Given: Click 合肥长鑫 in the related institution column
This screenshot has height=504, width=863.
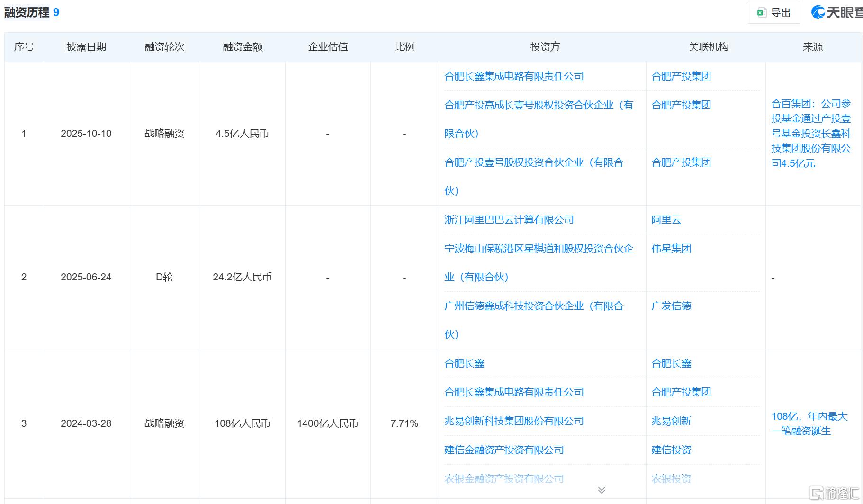Looking at the screenshot, I should [671, 363].
